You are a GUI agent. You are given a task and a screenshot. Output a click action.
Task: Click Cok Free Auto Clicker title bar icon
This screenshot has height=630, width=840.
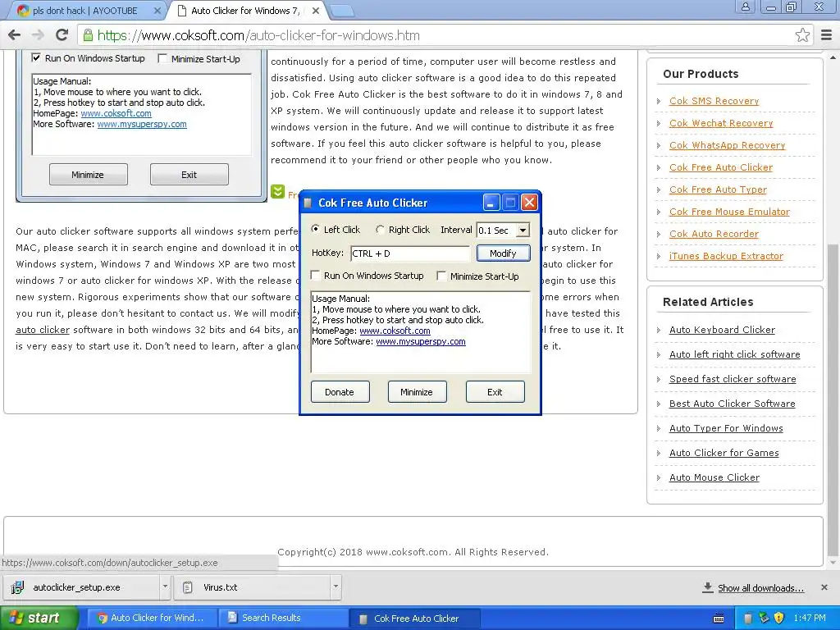point(308,203)
